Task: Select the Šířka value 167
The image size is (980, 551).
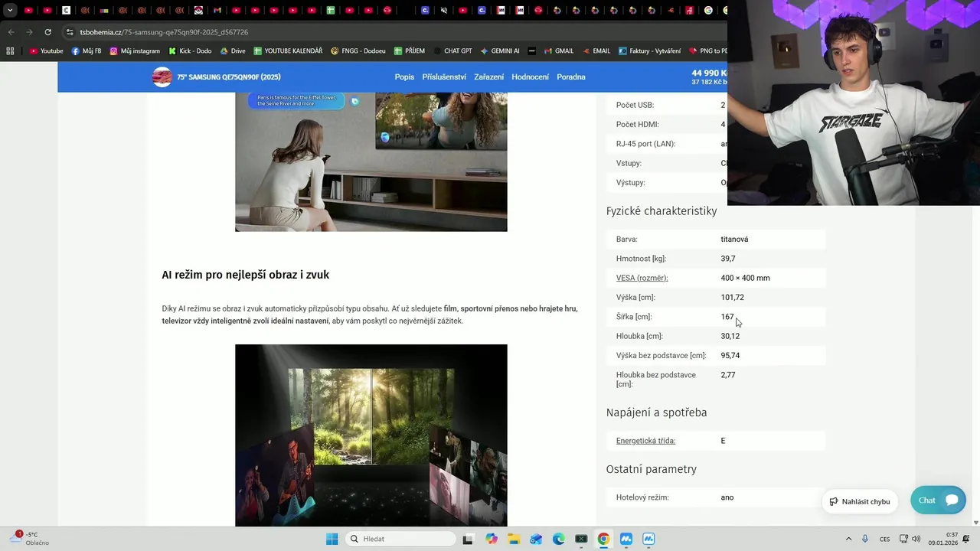Action: tap(727, 317)
